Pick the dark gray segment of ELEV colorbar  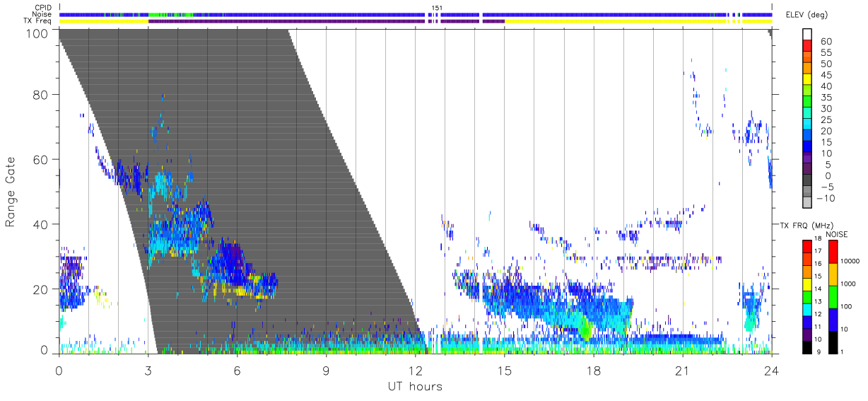(808, 181)
